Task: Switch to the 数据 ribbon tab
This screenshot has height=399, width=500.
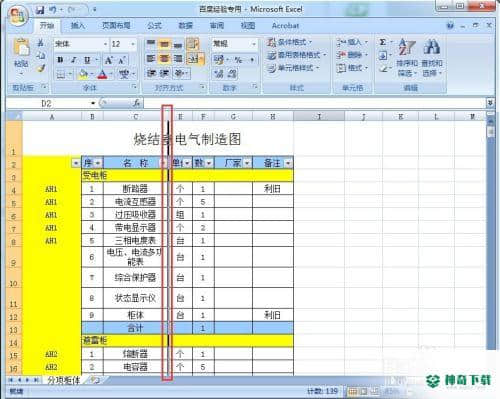Action: [x=186, y=25]
